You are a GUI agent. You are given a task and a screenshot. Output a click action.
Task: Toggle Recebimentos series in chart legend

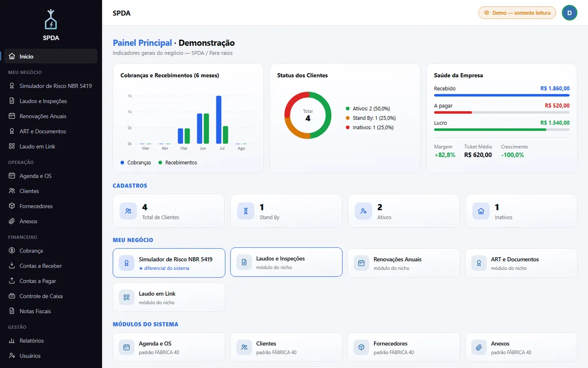click(177, 162)
